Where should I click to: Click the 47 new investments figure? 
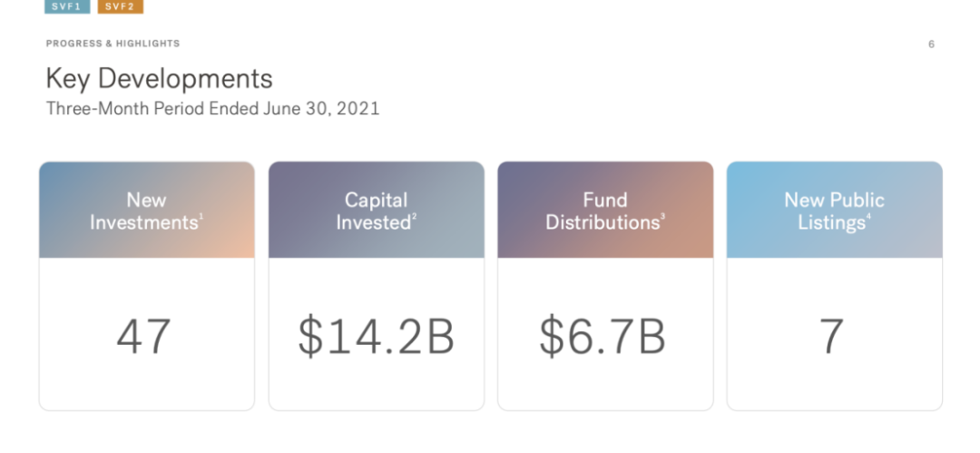pos(143,336)
